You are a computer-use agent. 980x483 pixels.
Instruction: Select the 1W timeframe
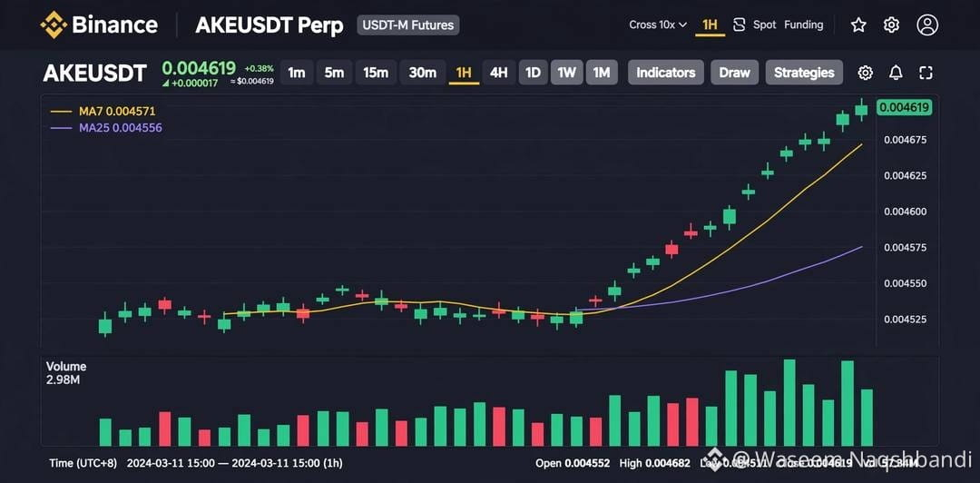click(x=566, y=73)
